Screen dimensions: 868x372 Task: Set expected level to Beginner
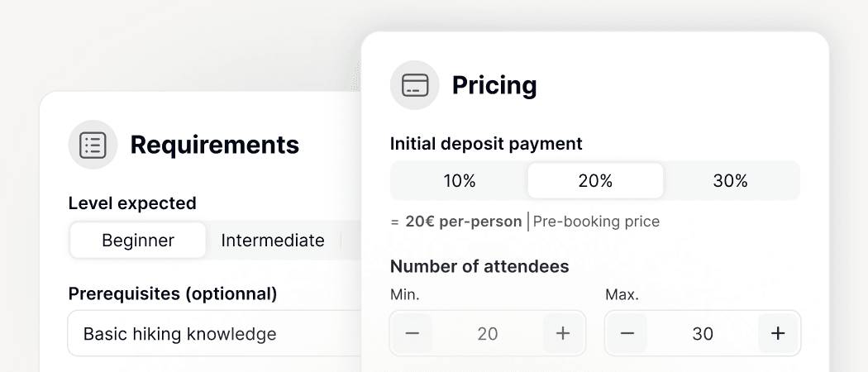(x=138, y=241)
